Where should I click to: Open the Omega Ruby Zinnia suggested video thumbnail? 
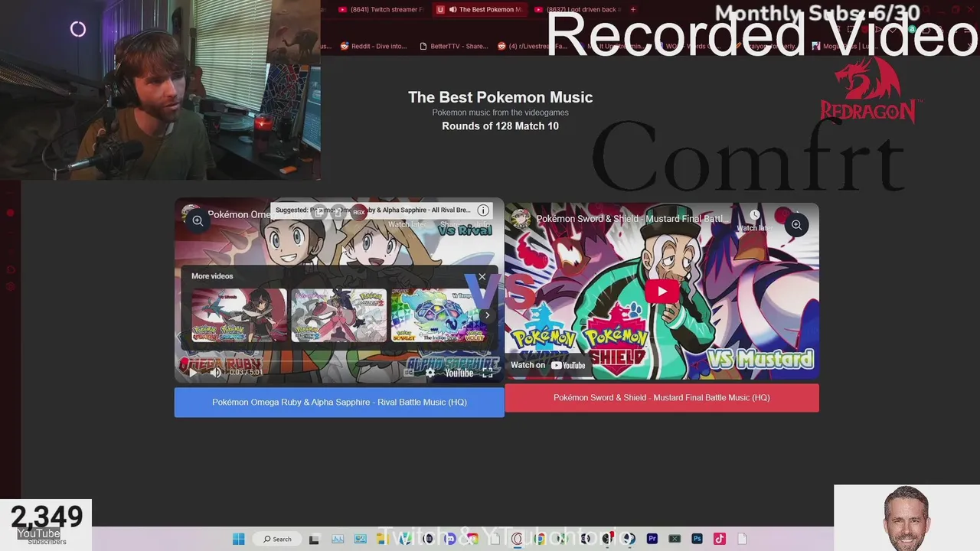click(x=239, y=315)
